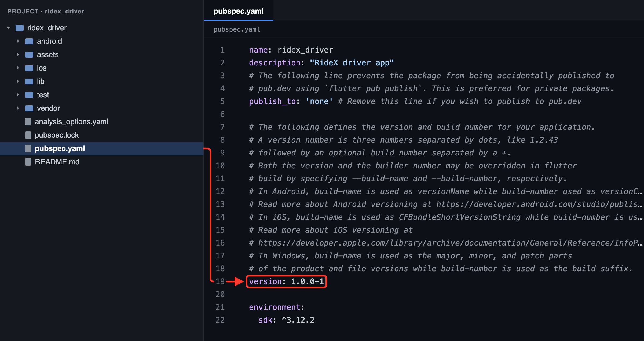Click the test folder icon
The width and height of the screenshot is (644, 341).
coord(29,95)
